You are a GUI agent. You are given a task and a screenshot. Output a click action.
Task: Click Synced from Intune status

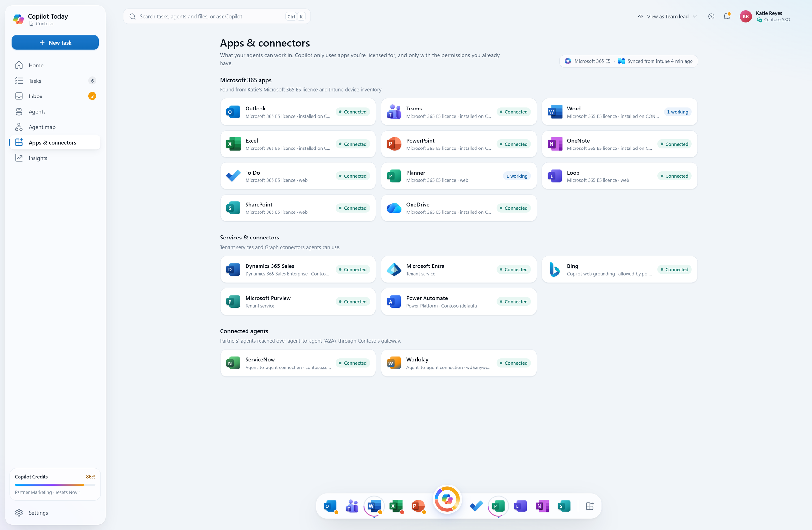point(655,61)
